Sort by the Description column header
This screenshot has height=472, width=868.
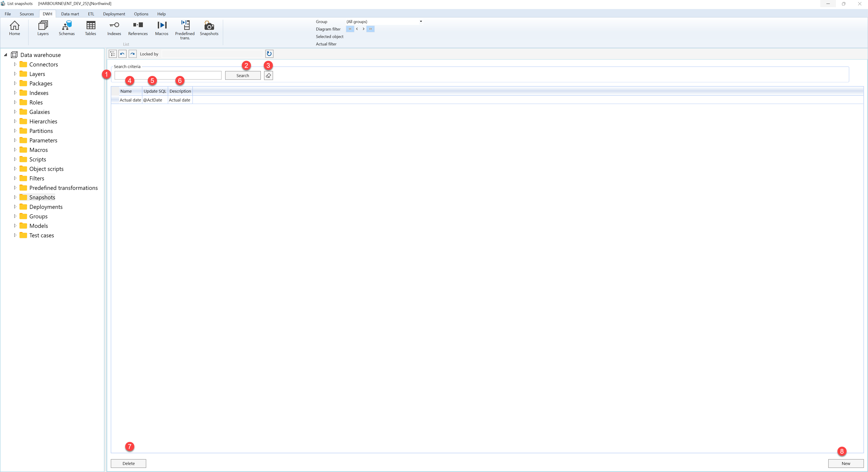click(180, 91)
